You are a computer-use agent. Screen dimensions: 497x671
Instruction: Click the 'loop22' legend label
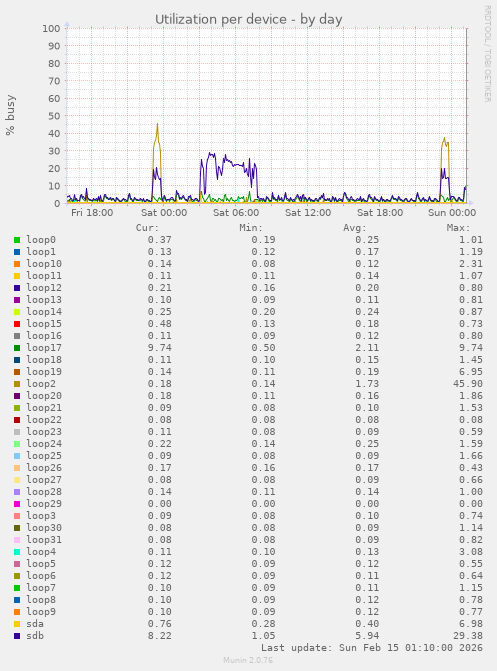click(x=44, y=419)
